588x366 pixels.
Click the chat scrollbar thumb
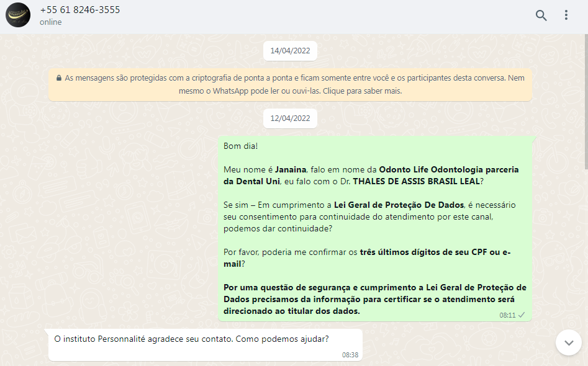586,101
